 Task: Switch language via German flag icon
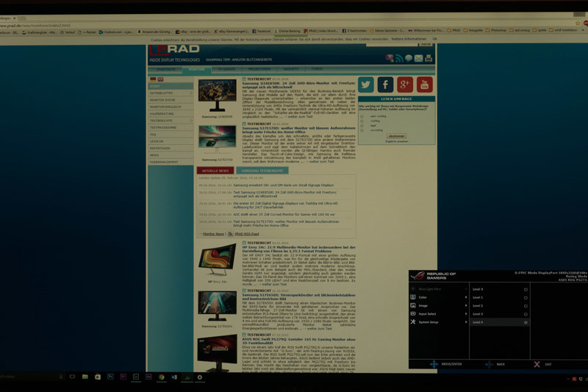pyautogui.click(x=153, y=79)
